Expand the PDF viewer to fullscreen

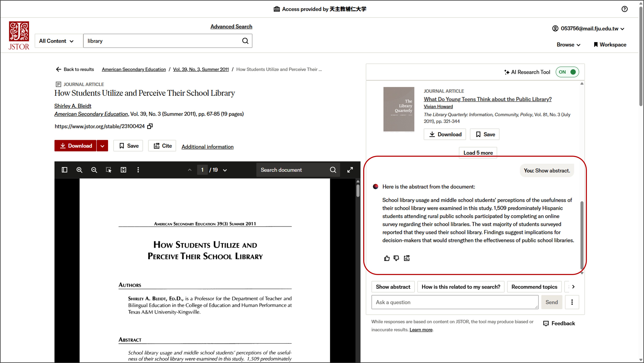[350, 170]
